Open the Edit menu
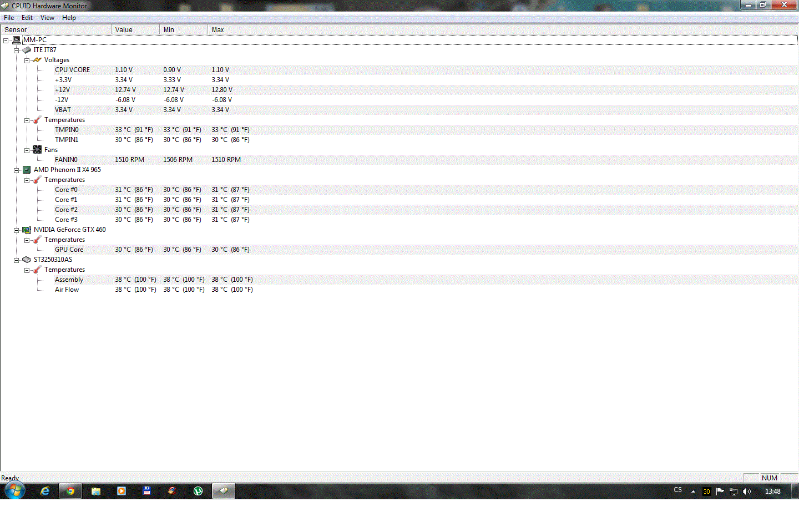 pos(27,18)
